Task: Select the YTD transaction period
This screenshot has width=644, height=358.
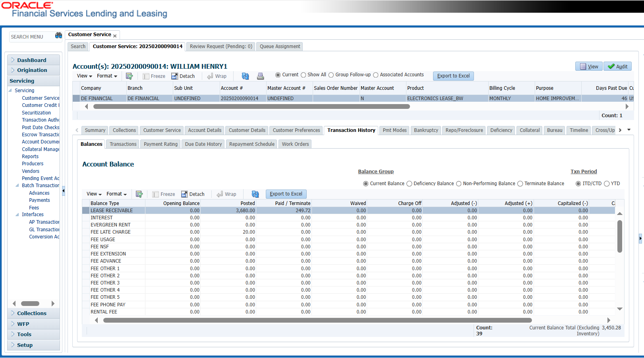Action: (x=607, y=184)
